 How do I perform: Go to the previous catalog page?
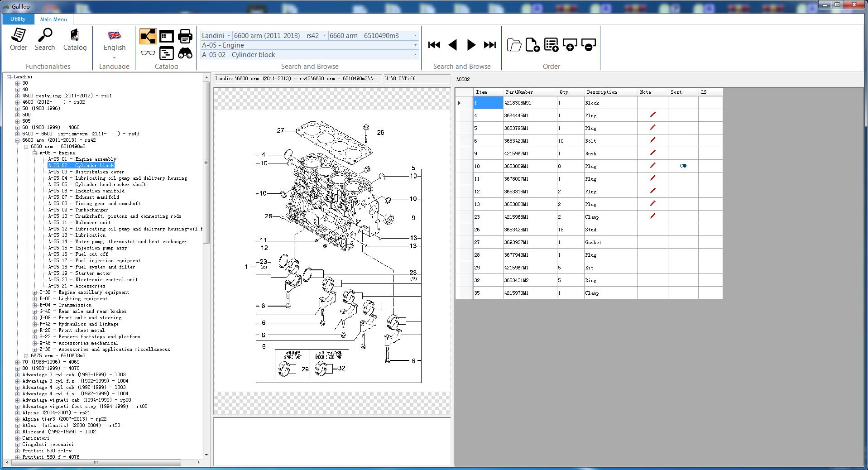click(452, 45)
